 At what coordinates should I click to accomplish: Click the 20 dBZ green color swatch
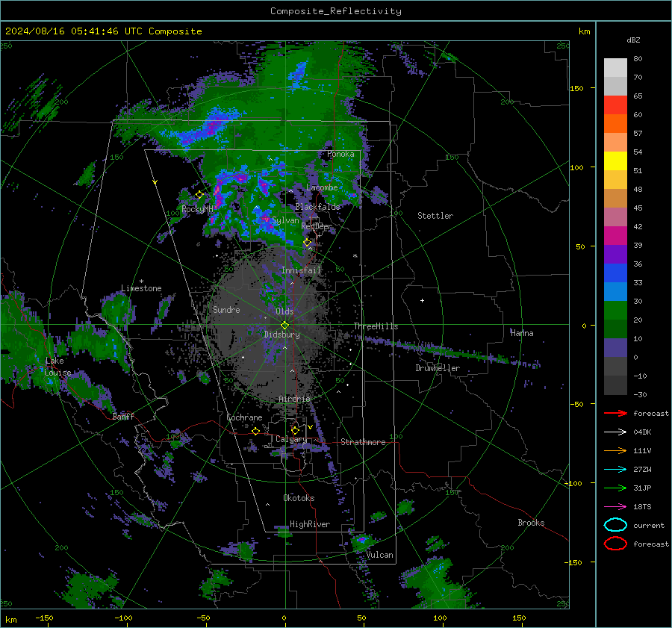615,310
